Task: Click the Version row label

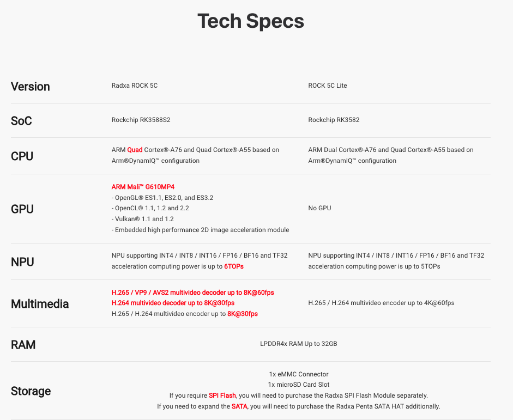Action: (31, 87)
